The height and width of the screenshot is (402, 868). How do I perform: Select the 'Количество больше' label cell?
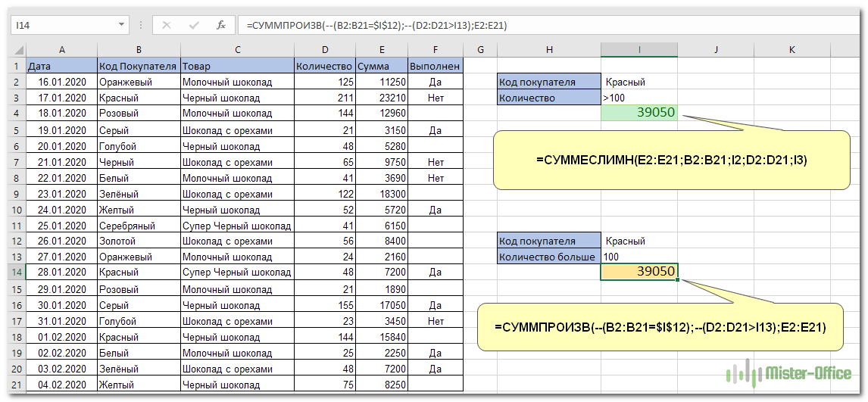549,257
